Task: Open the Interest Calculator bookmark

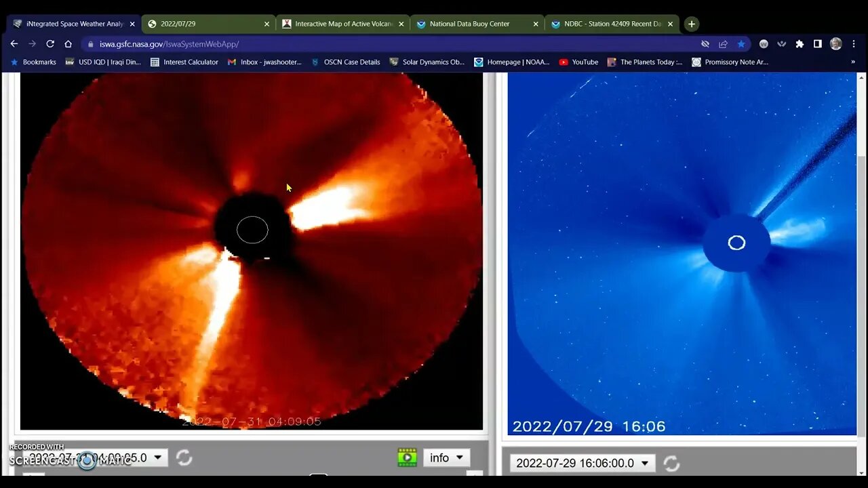Action: (x=184, y=62)
